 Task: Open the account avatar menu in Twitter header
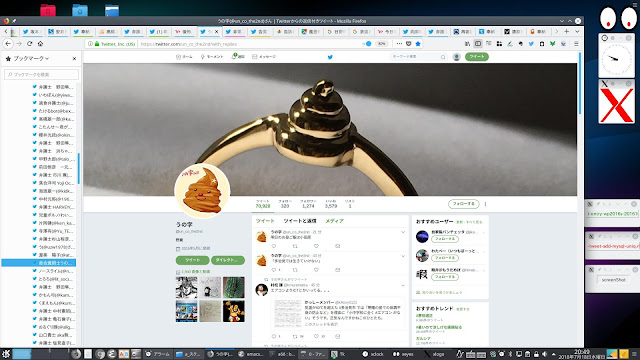[x=457, y=57]
